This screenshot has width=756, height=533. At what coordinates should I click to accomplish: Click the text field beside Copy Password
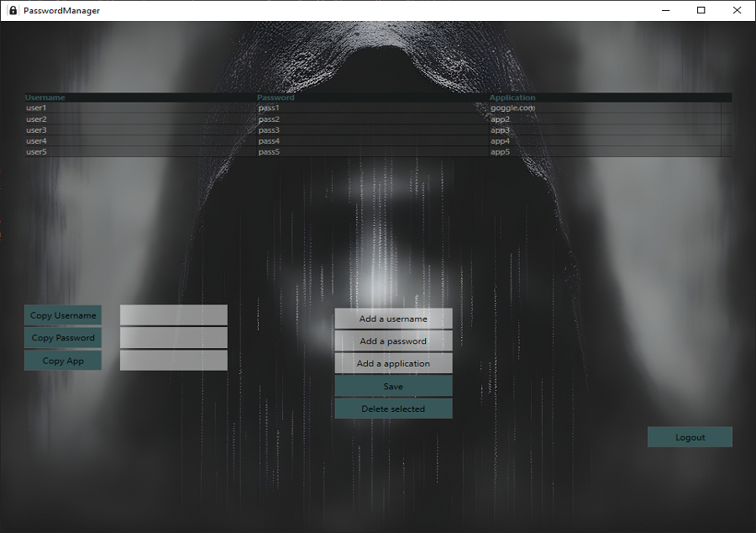point(173,338)
